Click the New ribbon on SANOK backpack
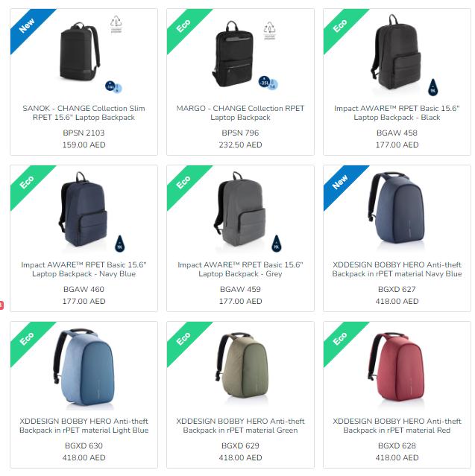Viewport: 475px width, 476px height. point(31,29)
